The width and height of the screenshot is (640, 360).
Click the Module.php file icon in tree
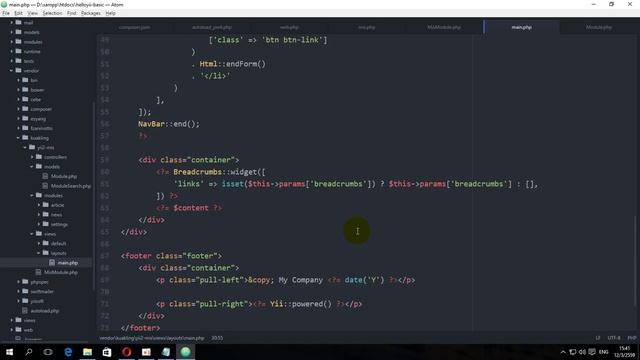tap(45, 176)
